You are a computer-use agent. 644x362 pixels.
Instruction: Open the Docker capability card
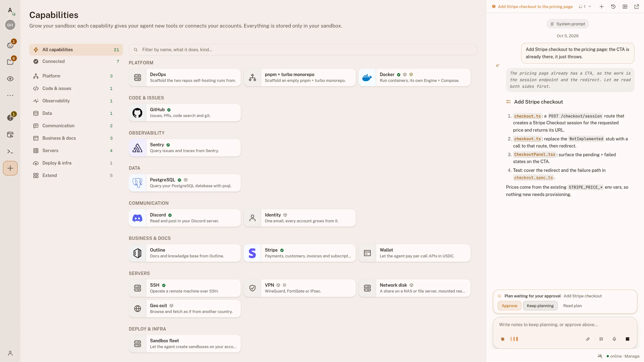tap(414, 78)
